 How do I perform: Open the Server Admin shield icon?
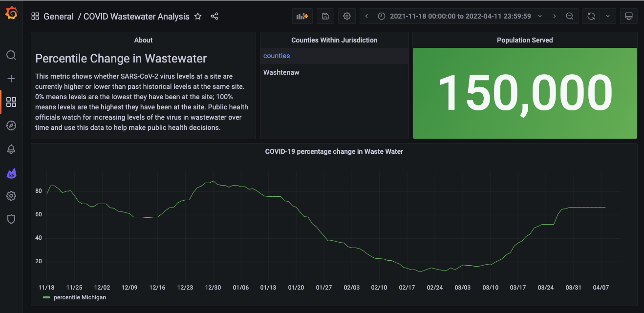(11, 219)
